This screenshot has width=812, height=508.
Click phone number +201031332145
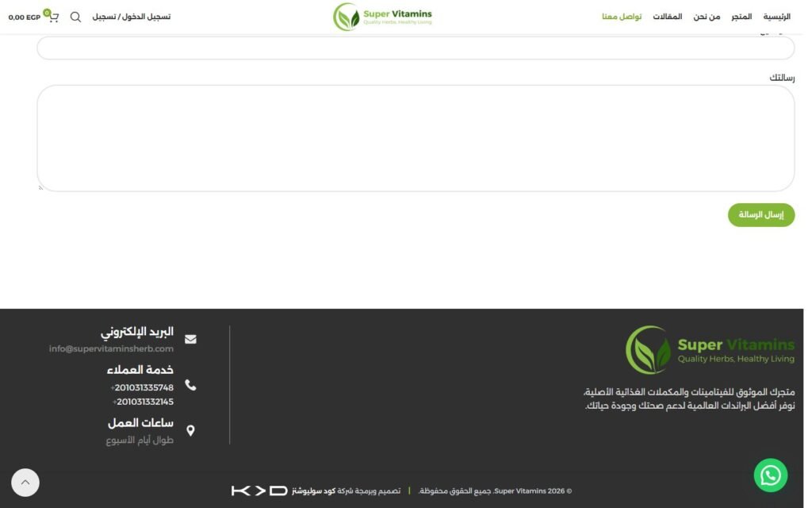[144, 402]
